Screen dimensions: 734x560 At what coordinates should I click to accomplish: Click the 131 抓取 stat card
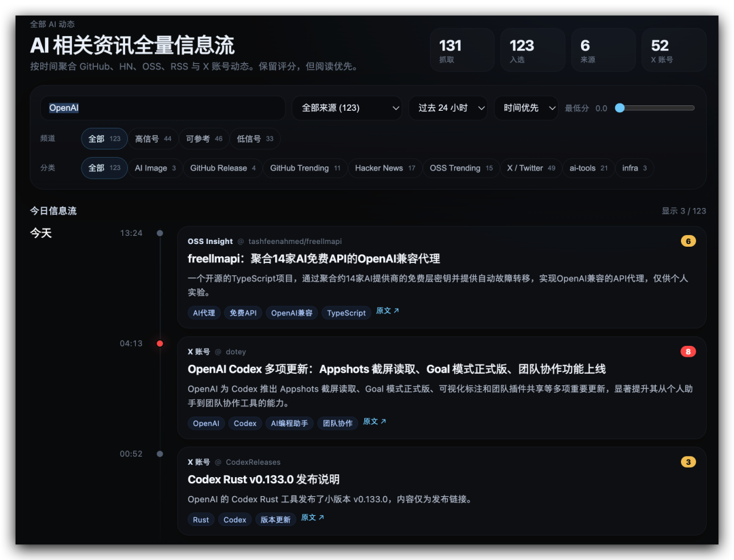point(462,50)
